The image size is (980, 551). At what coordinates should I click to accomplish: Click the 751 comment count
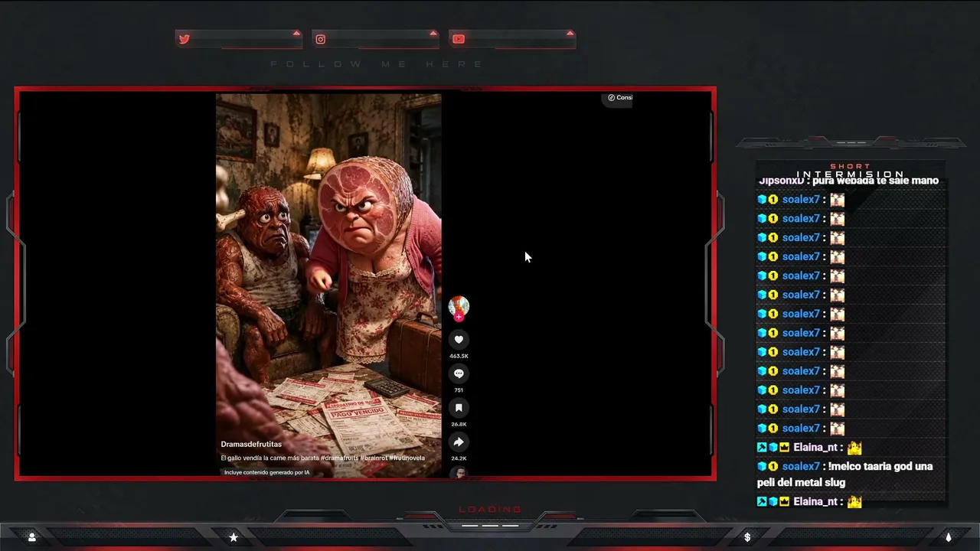[x=459, y=390]
